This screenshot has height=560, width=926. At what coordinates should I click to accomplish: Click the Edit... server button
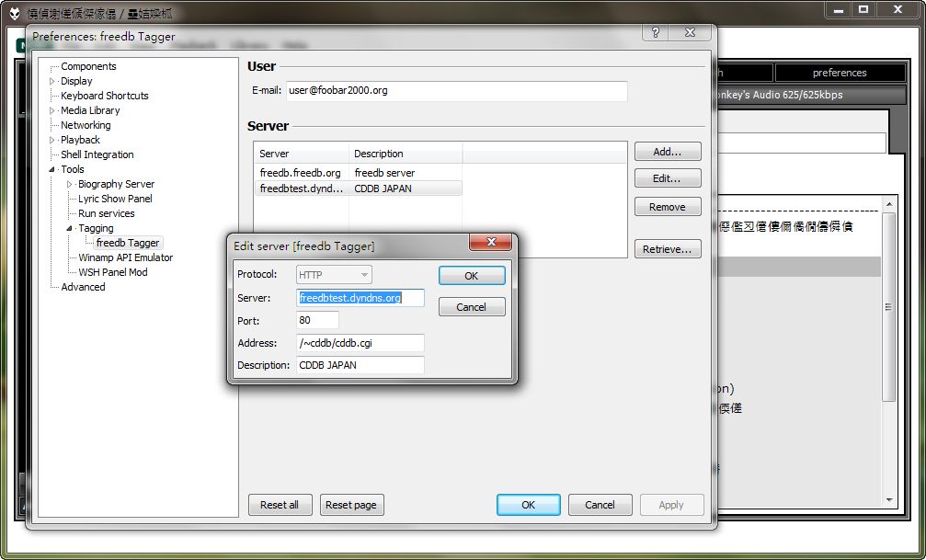pyautogui.click(x=668, y=178)
